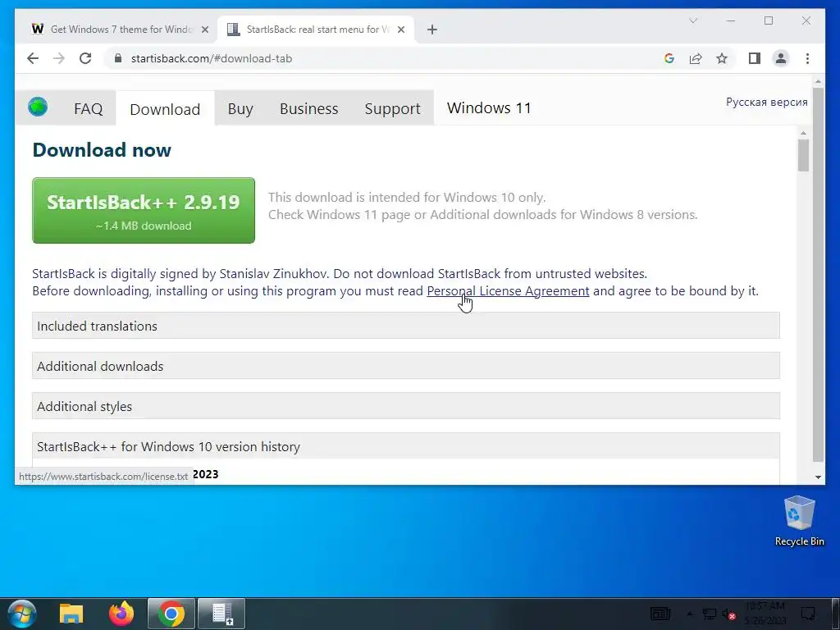Open a new tab with the plus button
Image resolution: width=840 pixels, height=630 pixels.
tap(432, 30)
